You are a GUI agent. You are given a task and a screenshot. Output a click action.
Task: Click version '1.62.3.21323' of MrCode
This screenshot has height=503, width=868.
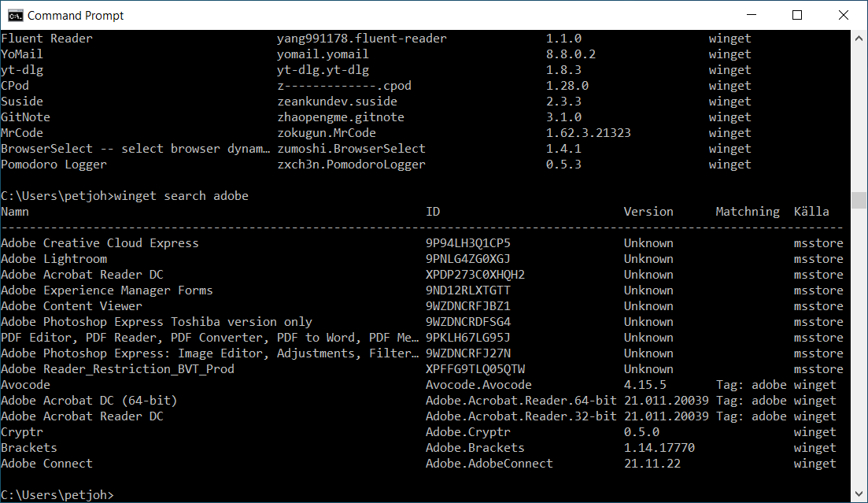588,133
